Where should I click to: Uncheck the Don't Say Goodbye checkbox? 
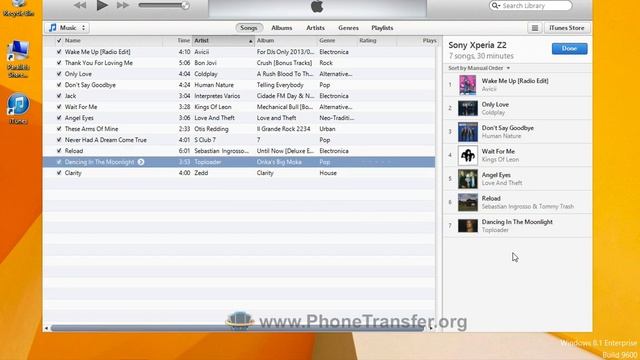pyautogui.click(x=59, y=85)
